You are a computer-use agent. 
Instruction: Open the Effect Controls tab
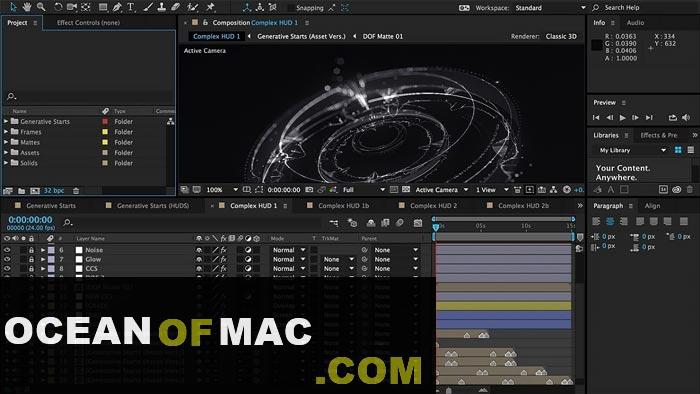click(88, 23)
